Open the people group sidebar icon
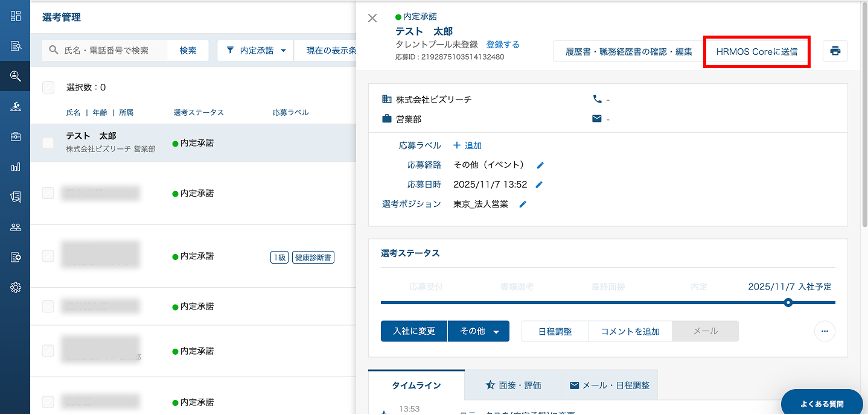Image resolution: width=868 pixels, height=415 pixels. pyautogui.click(x=16, y=227)
